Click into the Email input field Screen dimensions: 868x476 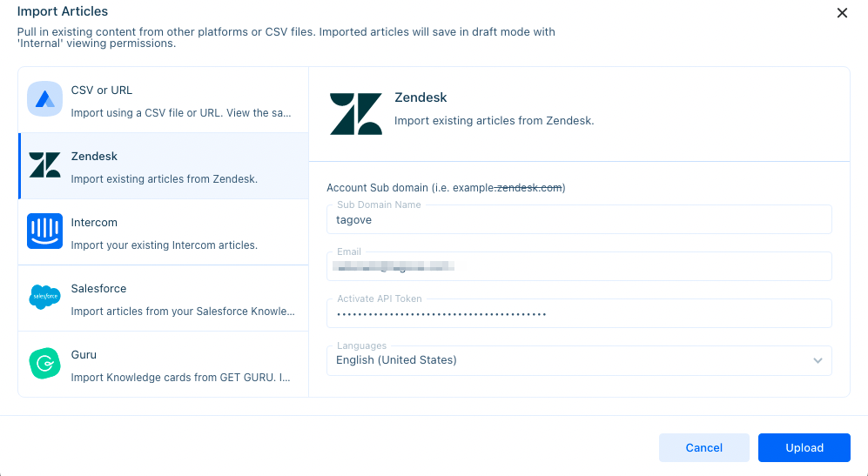[579, 267]
